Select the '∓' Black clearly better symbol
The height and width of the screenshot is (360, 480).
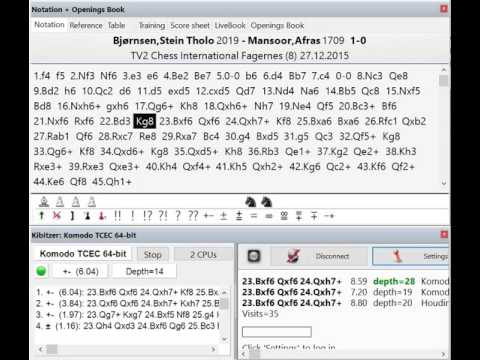(314, 216)
